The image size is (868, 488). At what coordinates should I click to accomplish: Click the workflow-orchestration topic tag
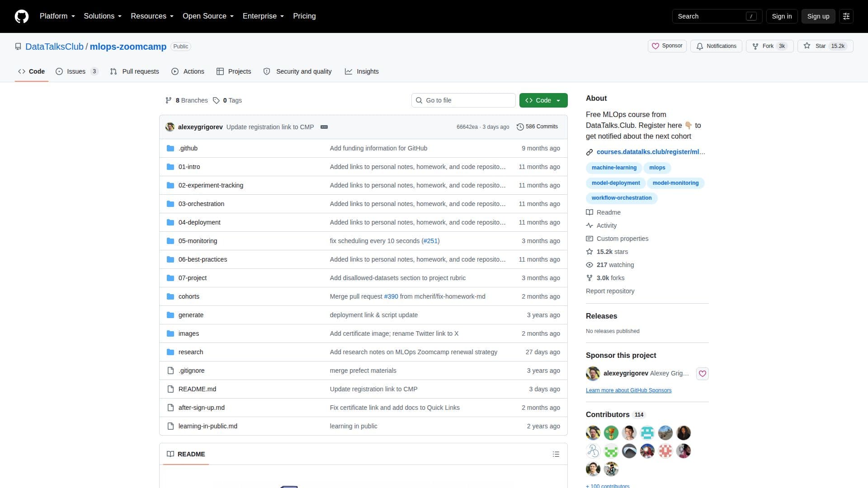pos(622,198)
